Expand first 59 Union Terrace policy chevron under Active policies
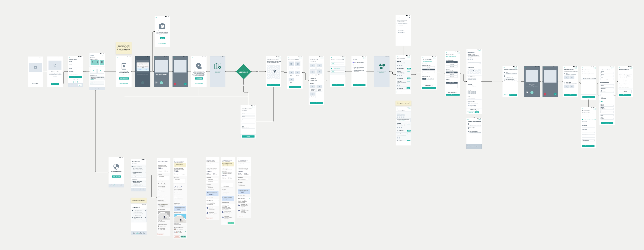 tap(145, 166)
